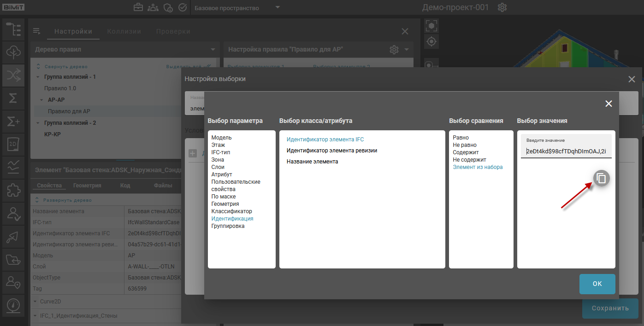Open the collisions shuffle icon in left sidebar

coord(13,76)
